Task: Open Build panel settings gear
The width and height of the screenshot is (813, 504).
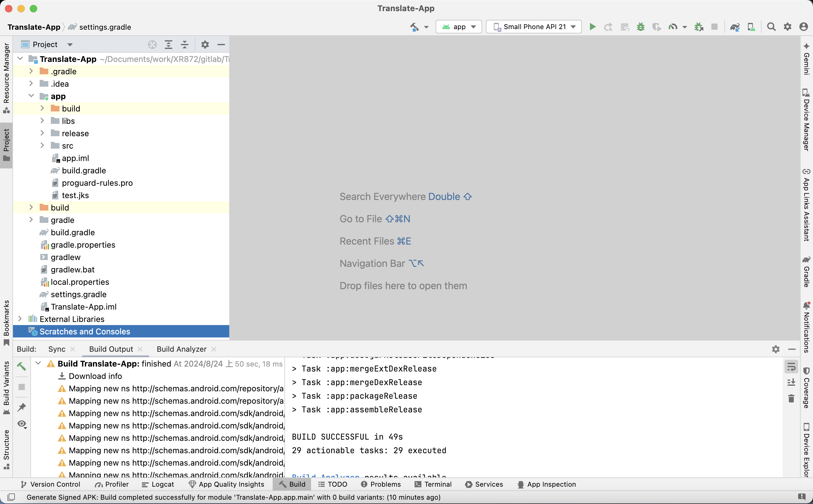Action: point(776,349)
